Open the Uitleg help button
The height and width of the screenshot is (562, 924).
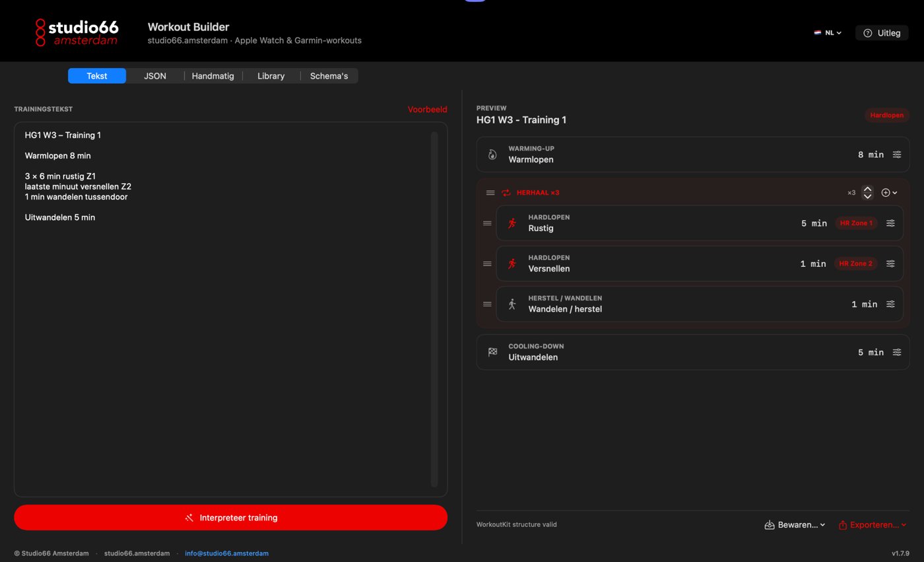tap(882, 32)
